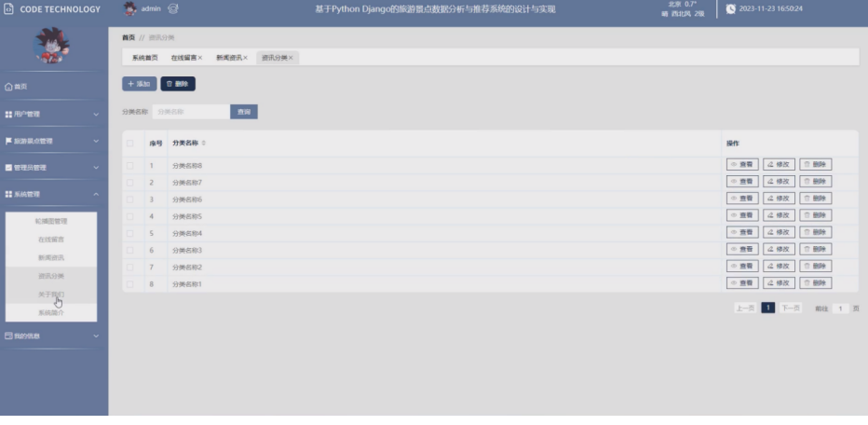
Task: Click the sort arrows beside 分类名称 header
Action: click(x=204, y=144)
